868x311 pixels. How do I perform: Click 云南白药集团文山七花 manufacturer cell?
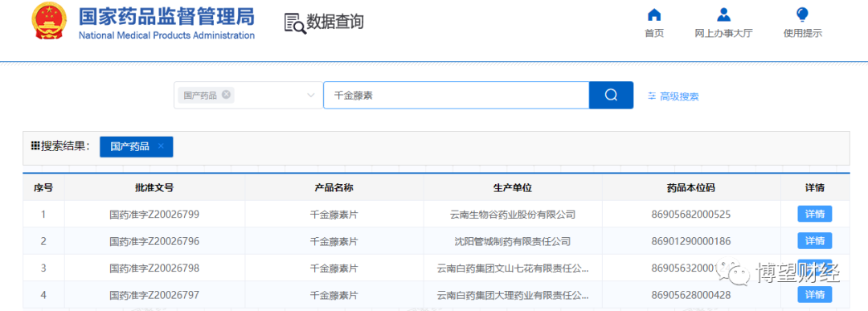coord(513,268)
